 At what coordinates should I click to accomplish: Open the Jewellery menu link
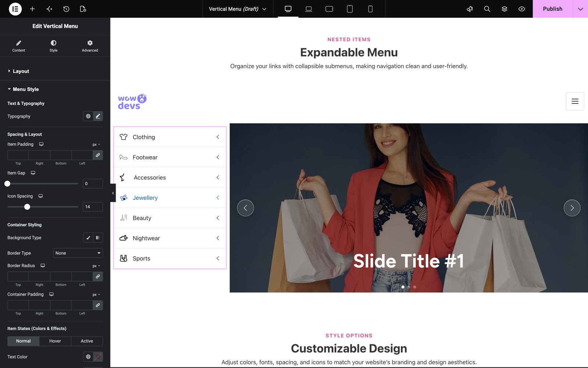coord(145,198)
